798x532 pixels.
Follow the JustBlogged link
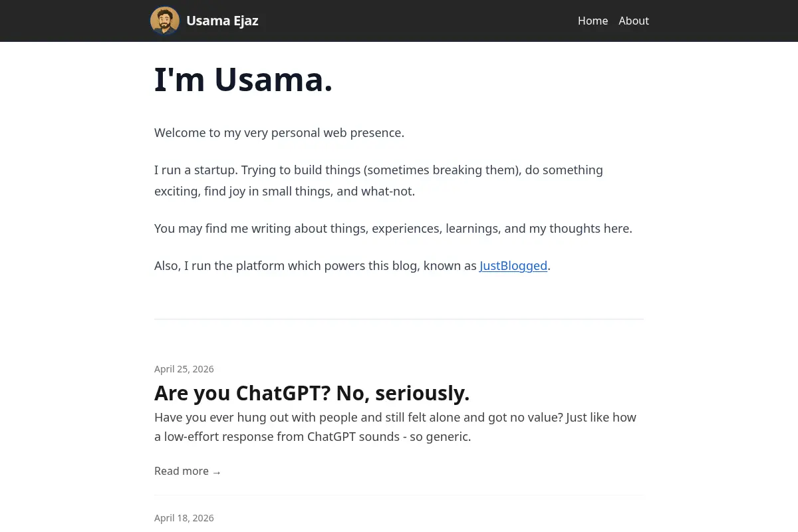click(513, 266)
